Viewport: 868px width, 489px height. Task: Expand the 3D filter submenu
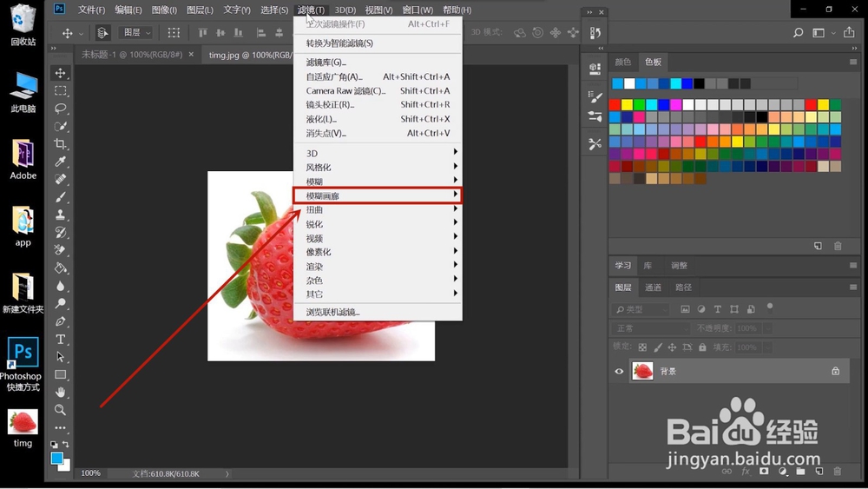pos(378,153)
